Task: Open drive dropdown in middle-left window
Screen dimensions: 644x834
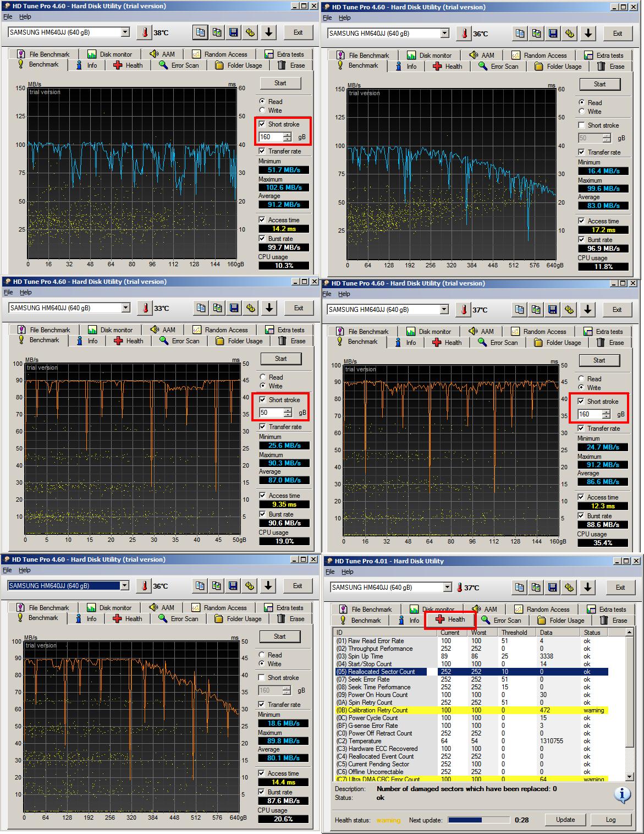Action: tap(126, 308)
